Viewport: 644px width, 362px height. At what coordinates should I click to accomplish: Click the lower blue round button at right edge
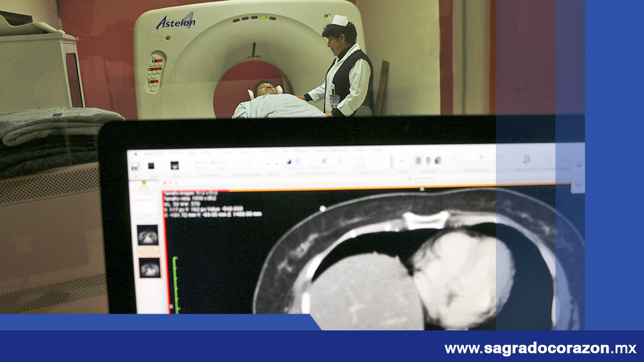(x=579, y=184)
